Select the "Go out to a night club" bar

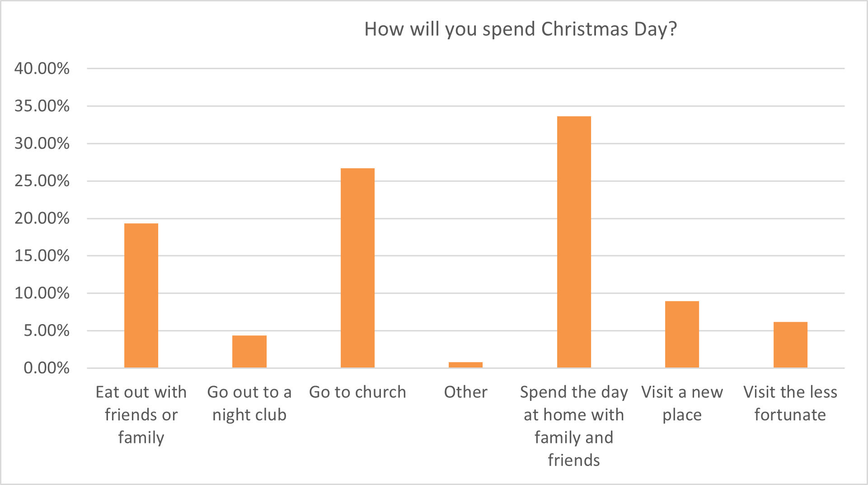pyautogui.click(x=249, y=352)
